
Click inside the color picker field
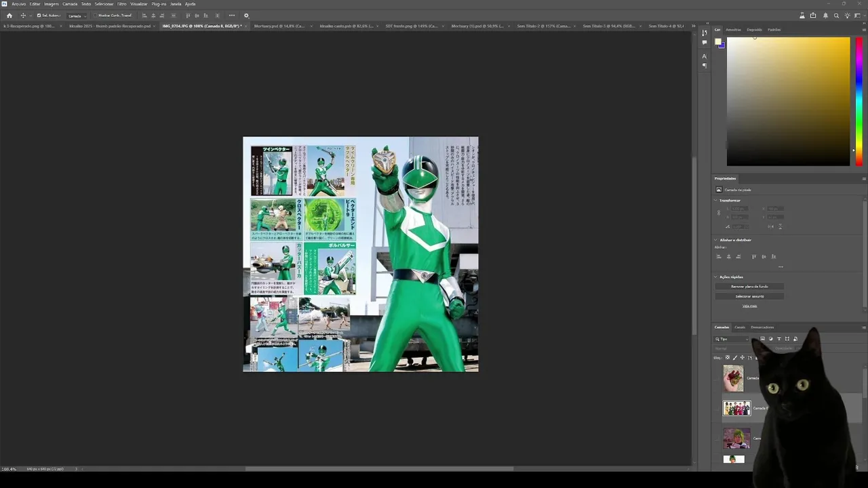coord(788,101)
